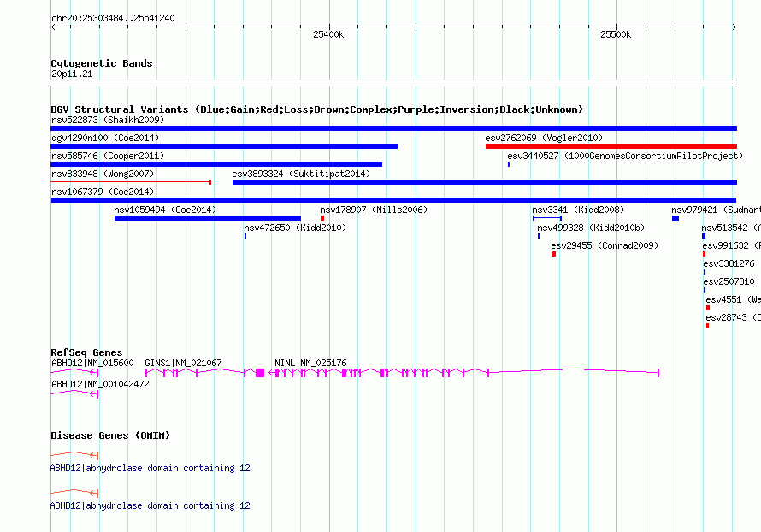Screen dimensions: 761x532
Task: Click the GINS1|NM_021067 gene label
Action: 184,363
